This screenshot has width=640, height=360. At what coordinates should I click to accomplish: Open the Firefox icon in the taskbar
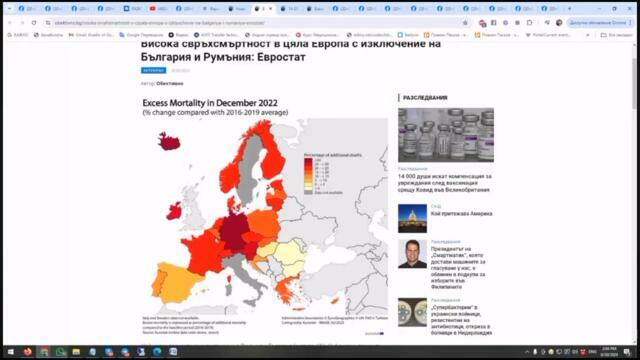(x=28, y=351)
